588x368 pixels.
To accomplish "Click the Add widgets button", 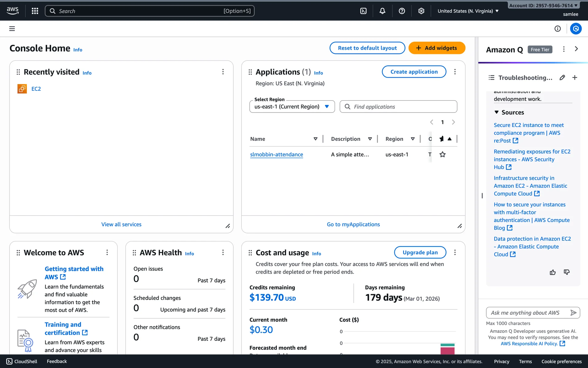I will point(437,48).
